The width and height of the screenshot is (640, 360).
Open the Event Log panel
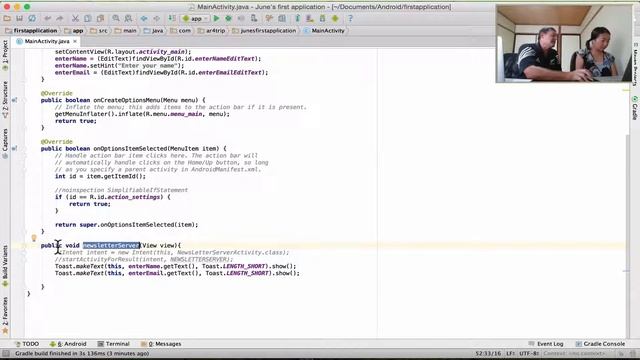546,344
